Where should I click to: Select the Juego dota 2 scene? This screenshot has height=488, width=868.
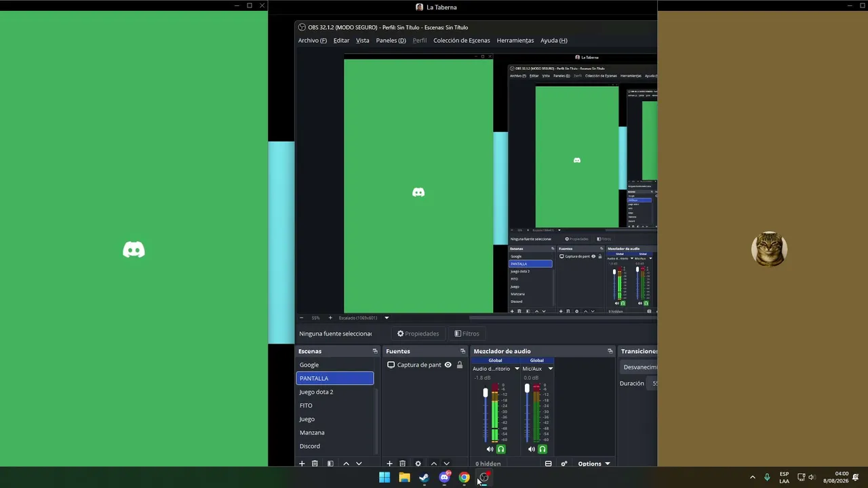pos(335,392)
